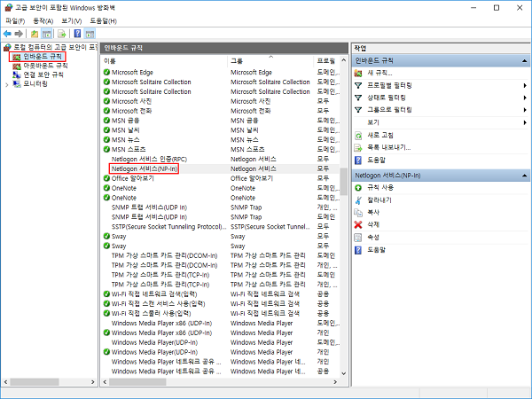532x399 pixels.
Task: Click the Up one level folder icon
Action: (x=35, y=34)
